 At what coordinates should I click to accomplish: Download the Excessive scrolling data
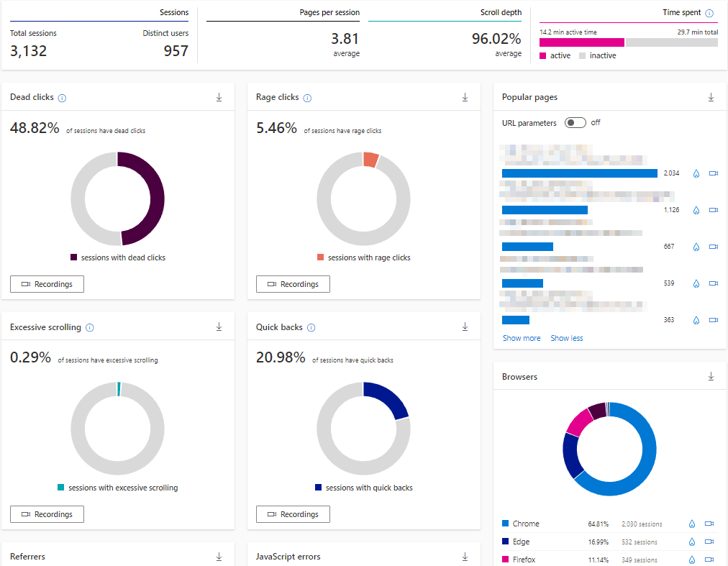pos(219,327)
